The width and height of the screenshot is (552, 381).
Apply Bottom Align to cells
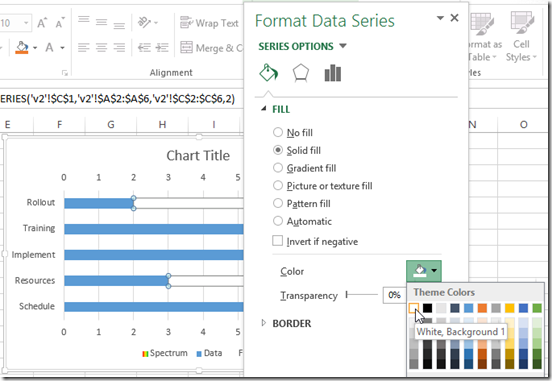pyautogui.click(x=119, y=25)
